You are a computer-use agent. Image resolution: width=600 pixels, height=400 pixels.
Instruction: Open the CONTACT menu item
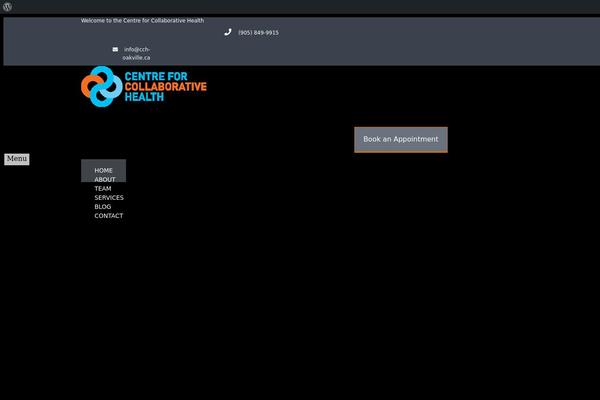click(109, 216)
